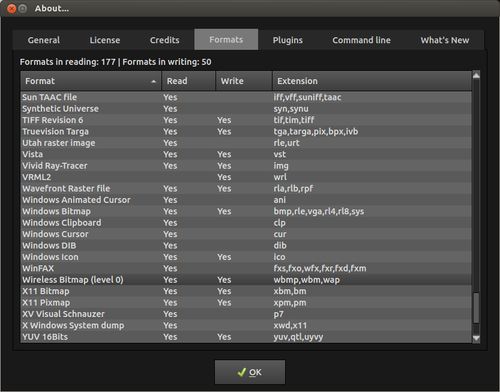Select the XV Visual Schnauzer row

[x=246, y=314]
